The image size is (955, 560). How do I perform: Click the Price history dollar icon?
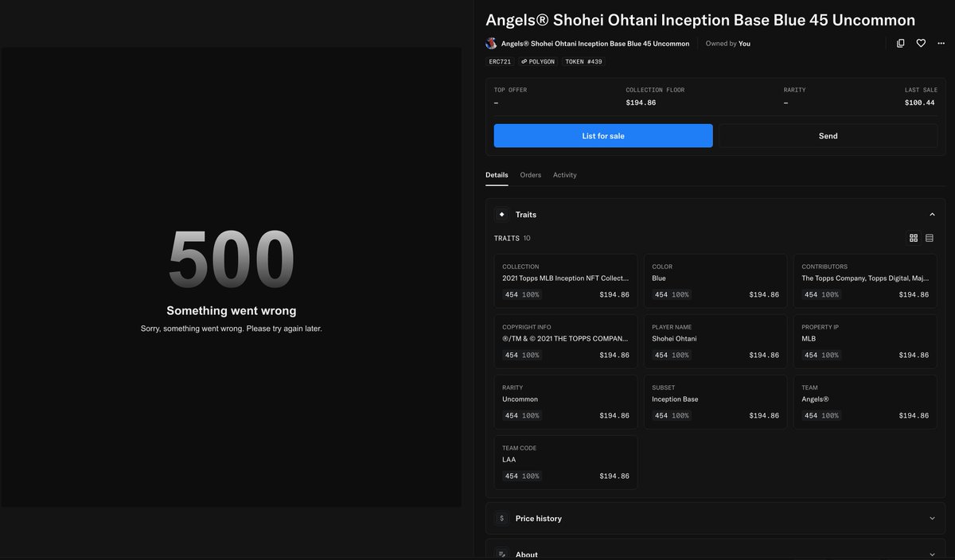(x=501, y=519)
